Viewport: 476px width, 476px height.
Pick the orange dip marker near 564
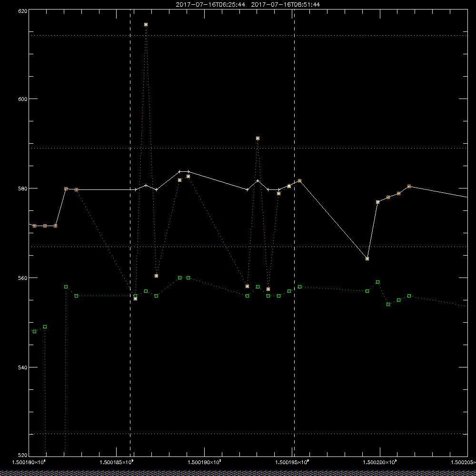367,259
